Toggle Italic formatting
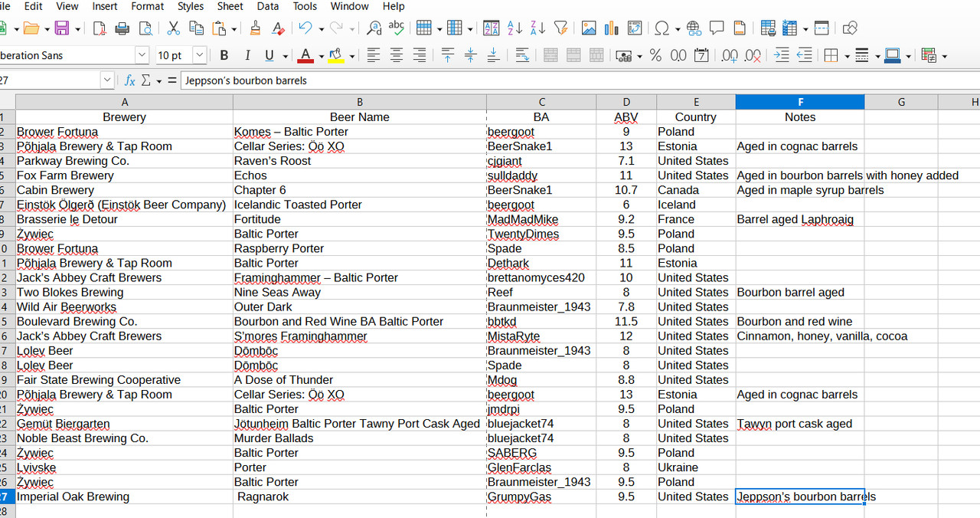Viewport: 980px width, 518px height. coord(247,55)
